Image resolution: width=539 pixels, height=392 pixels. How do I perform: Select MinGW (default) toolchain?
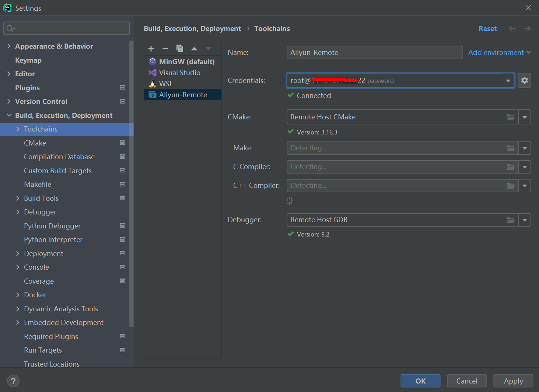[x=183, y=62]
